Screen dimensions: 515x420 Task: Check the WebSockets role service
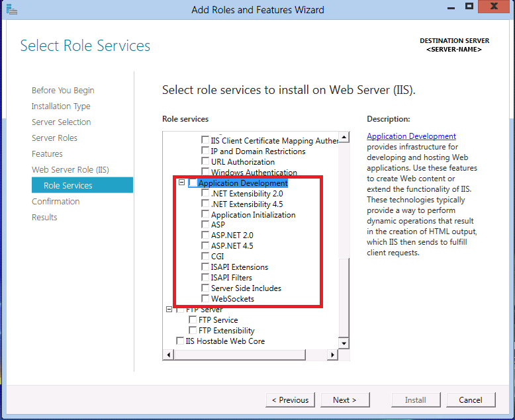(205, 299)
